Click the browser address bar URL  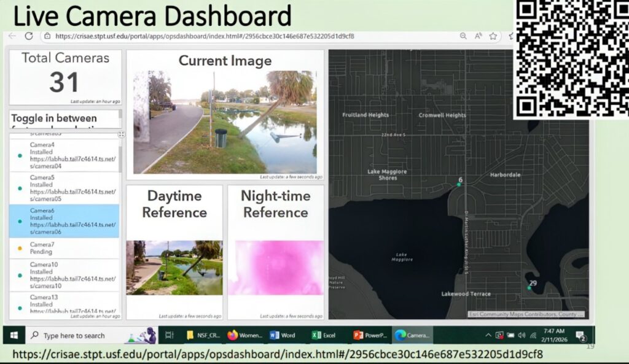pos(203,36)
